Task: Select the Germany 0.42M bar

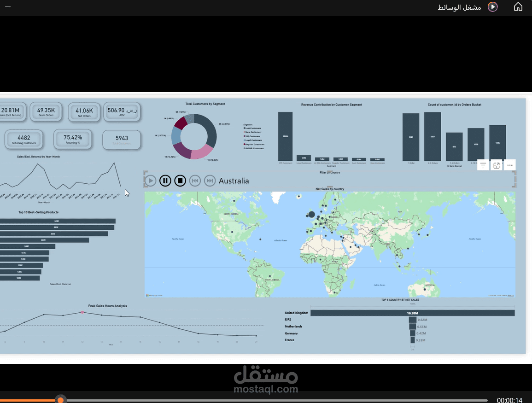Action: 413,333
